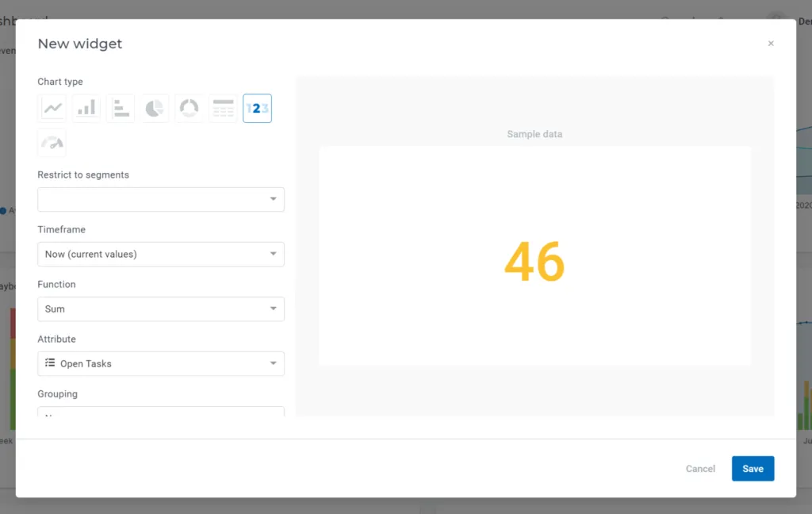This screenshot has height=514, width=812.
Task: Open the Restrict to segments dropdown
Action: 160,199
